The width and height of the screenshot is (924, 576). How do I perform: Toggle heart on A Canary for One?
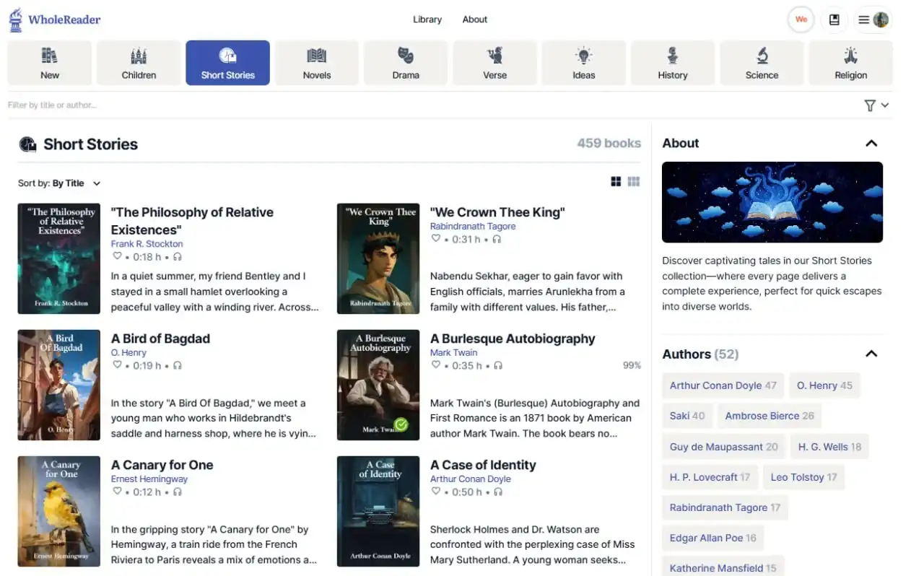117,492
